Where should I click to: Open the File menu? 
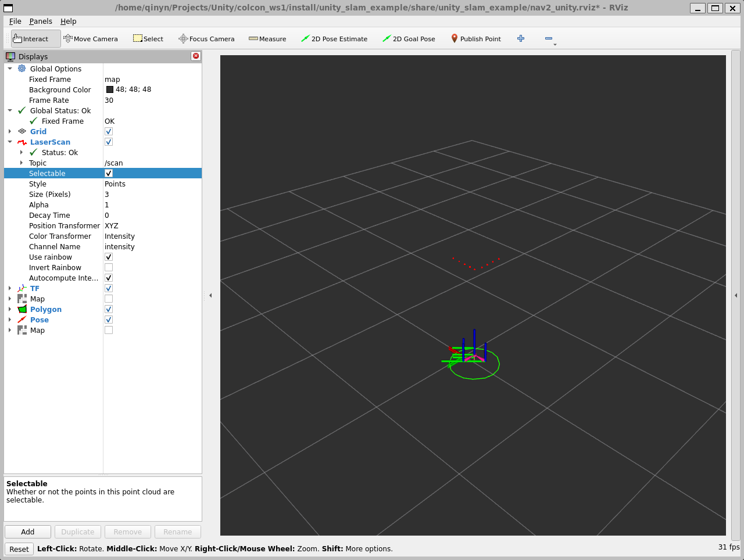[15, 21]
